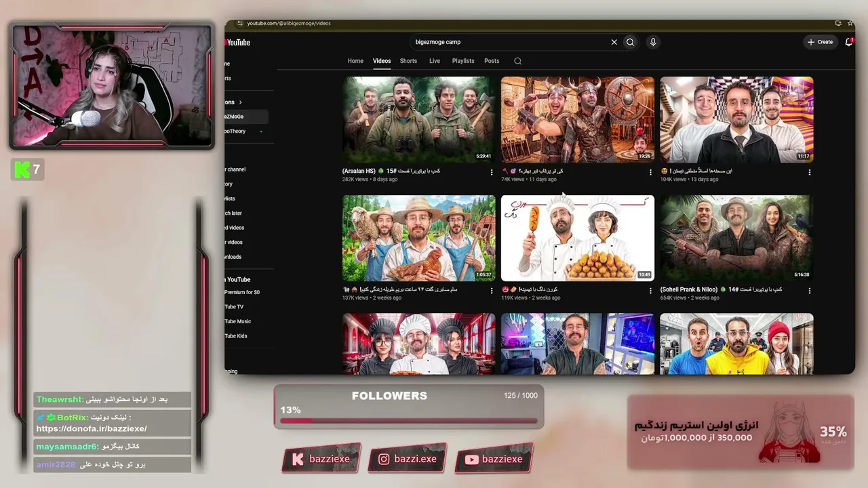Open the three-dot menu for the Arsalan HS video
868x488 pixels.
(492, 172)
